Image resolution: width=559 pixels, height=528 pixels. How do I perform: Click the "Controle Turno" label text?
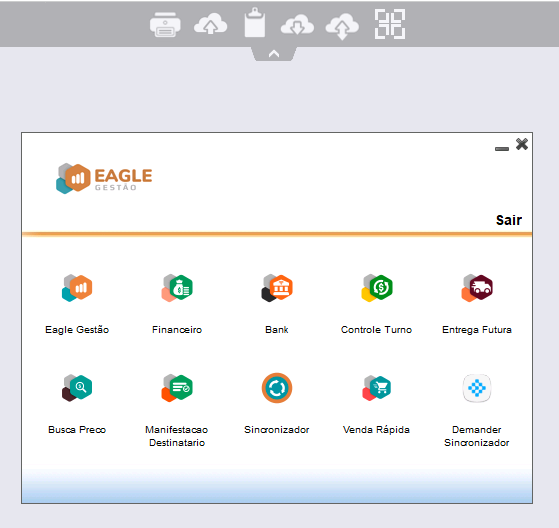pos(376,330)
